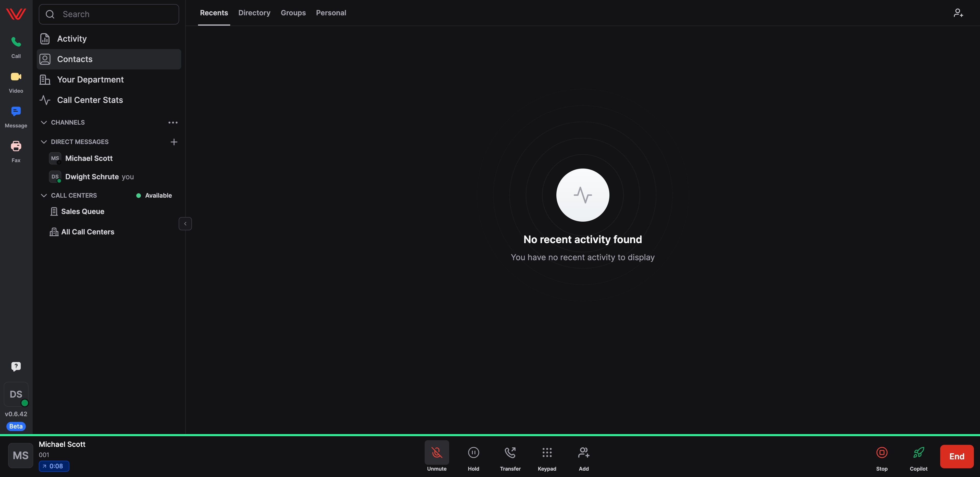The width and height of the screenshot is (980, 477).
Task: End the call with Michael Scott
Action: [957, 456]
